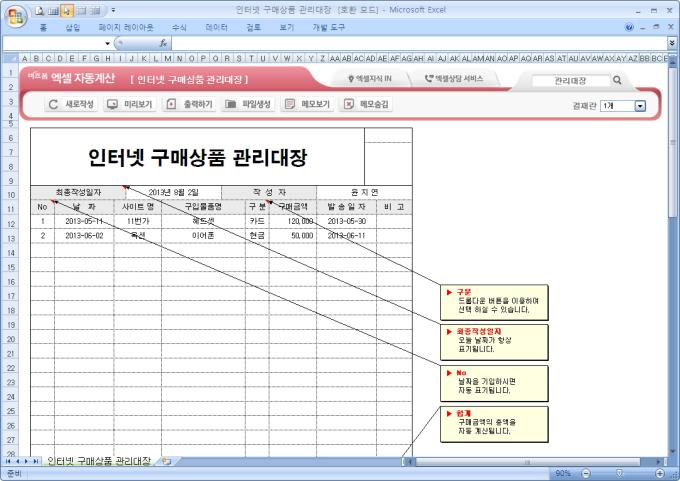Click the 관리대장 search input field

click(570, 80)
